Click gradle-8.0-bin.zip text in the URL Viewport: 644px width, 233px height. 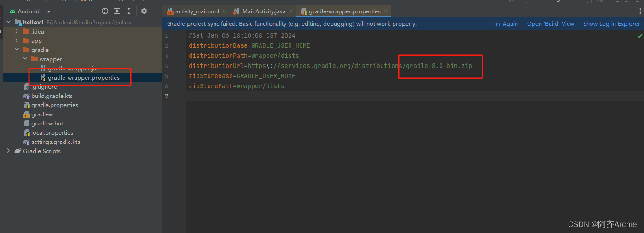point(439,66)
